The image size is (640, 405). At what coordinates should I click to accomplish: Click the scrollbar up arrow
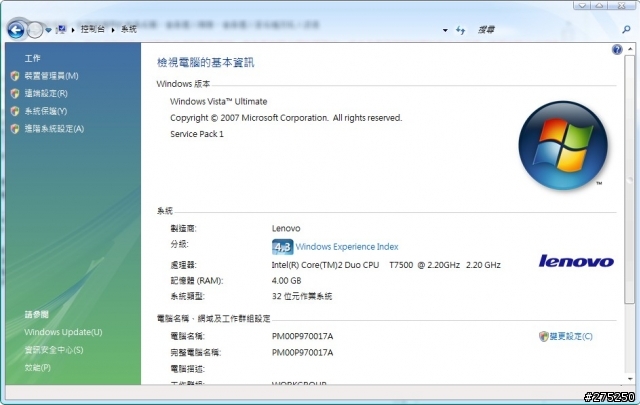click(x=630, y=49)
